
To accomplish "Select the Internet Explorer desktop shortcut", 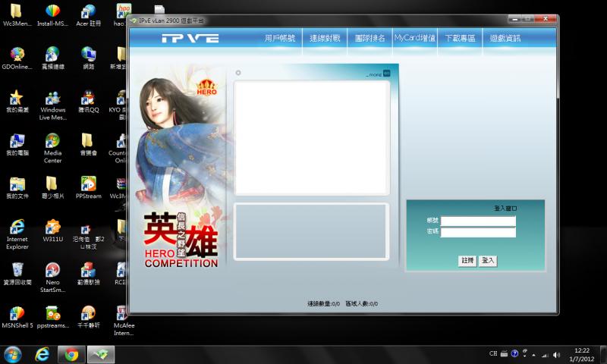I will click(17, 235).
